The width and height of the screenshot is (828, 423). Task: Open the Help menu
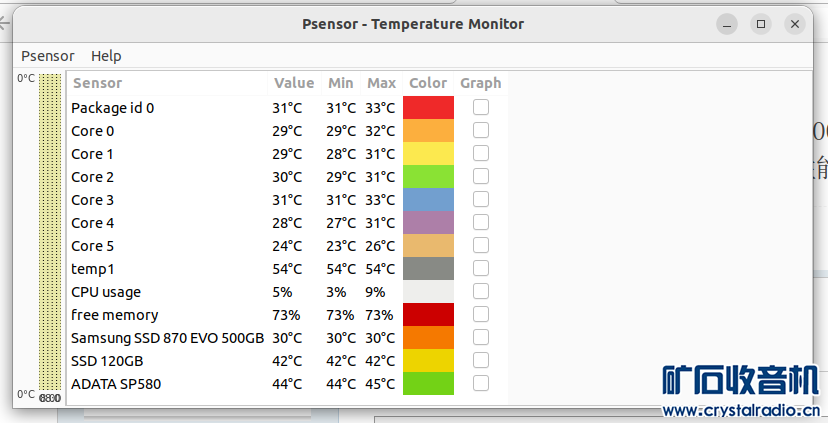(106, 56)
